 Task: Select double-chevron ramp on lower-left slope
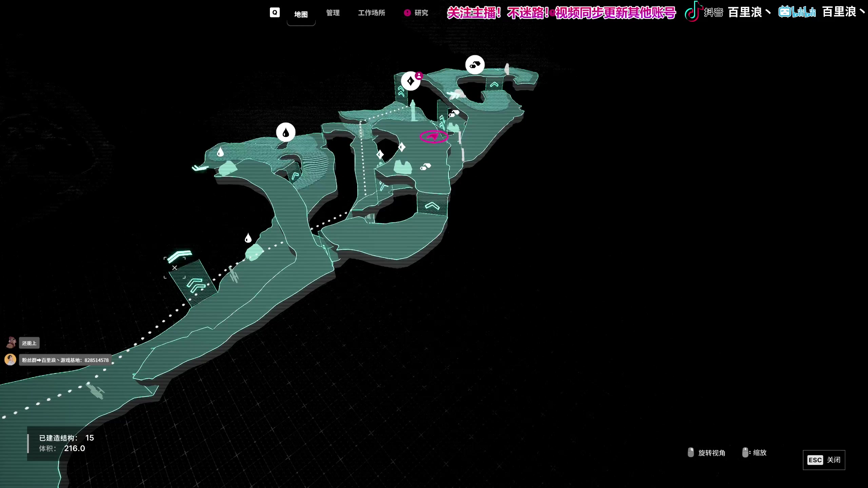[193, 283]
